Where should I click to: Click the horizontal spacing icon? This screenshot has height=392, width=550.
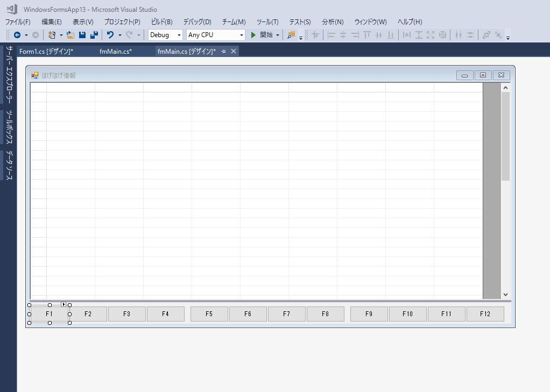(x=459, y=35)
